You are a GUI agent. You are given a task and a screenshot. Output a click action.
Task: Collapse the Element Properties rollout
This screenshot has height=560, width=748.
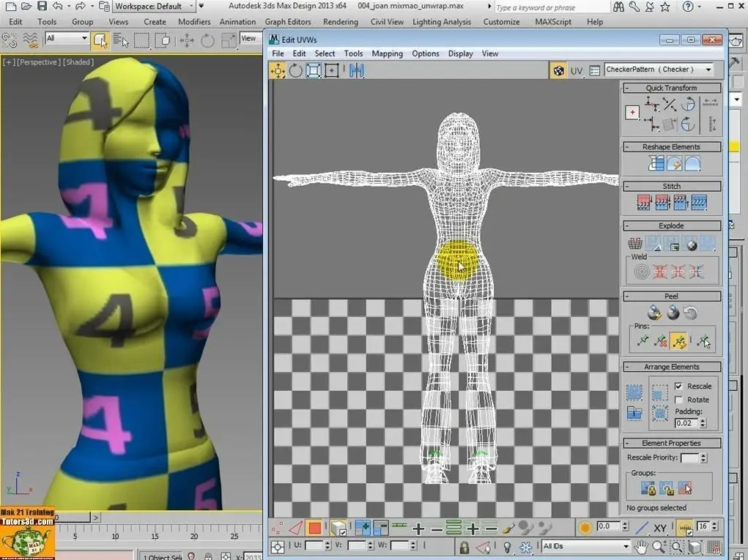672,443
